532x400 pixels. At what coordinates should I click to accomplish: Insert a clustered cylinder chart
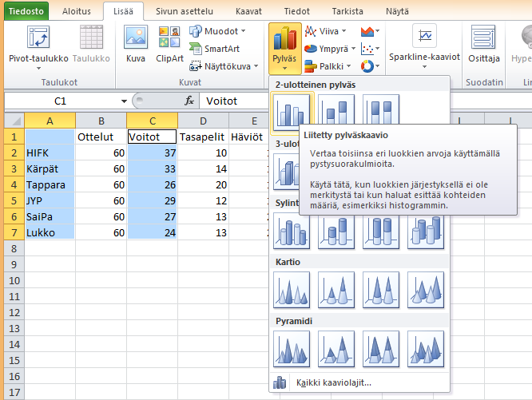point(291,232)
